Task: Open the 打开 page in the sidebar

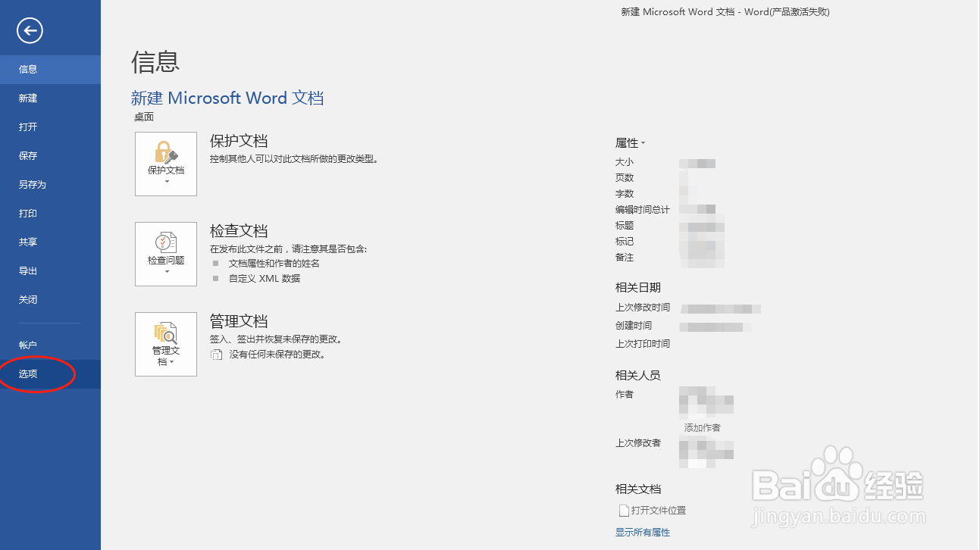Action: [50, 127]
